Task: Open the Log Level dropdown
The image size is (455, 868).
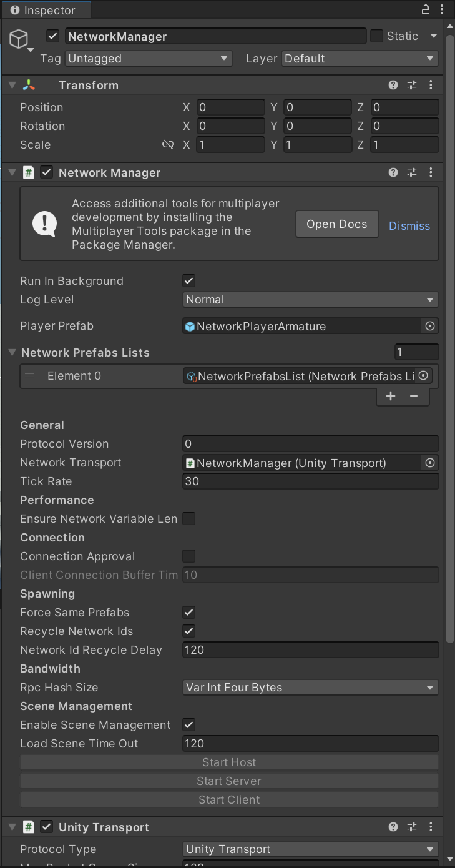Action: pyautogui.click(x=310, y=300)
